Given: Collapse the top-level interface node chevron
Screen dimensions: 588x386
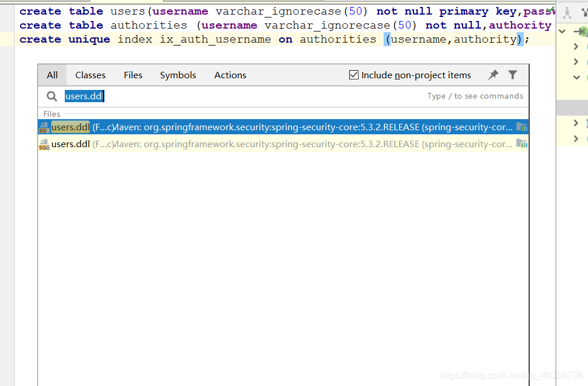Looking at the screenshot, I should pos(562,32).
